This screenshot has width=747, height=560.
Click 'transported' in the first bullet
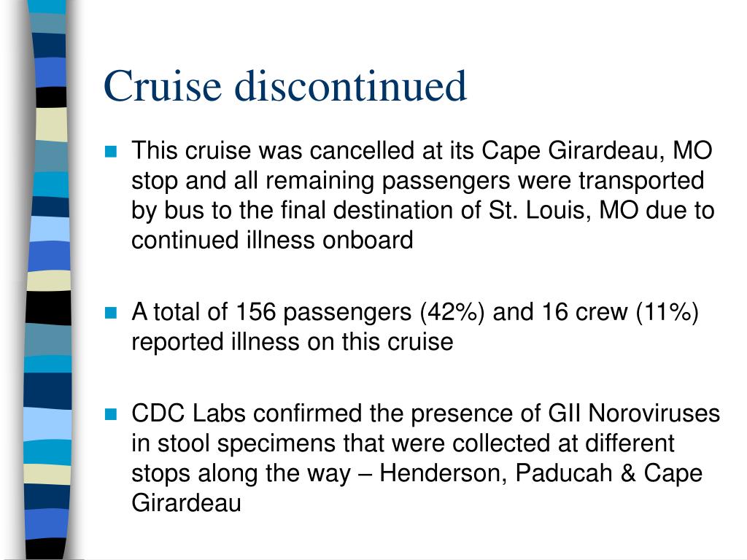coord(641,181)
